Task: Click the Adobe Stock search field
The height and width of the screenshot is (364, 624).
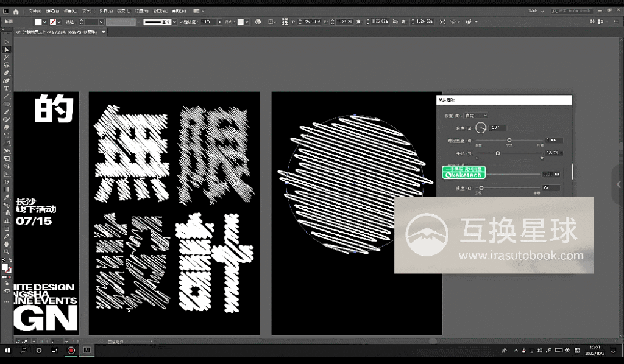Action: [572, 10]
